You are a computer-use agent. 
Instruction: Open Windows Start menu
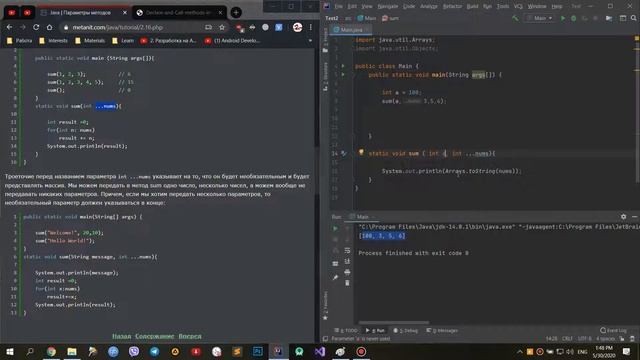10,351
